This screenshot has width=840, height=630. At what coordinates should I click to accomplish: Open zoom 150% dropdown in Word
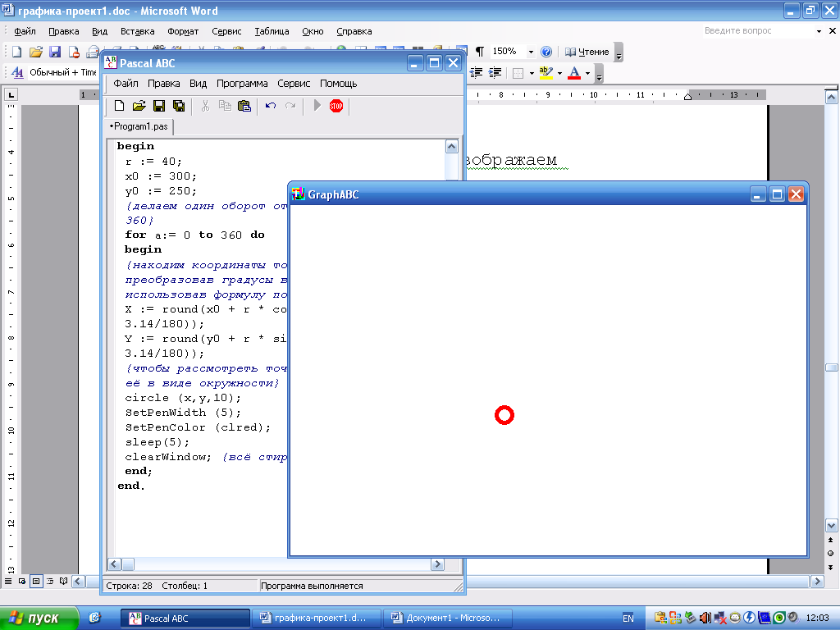coord(531,52)
